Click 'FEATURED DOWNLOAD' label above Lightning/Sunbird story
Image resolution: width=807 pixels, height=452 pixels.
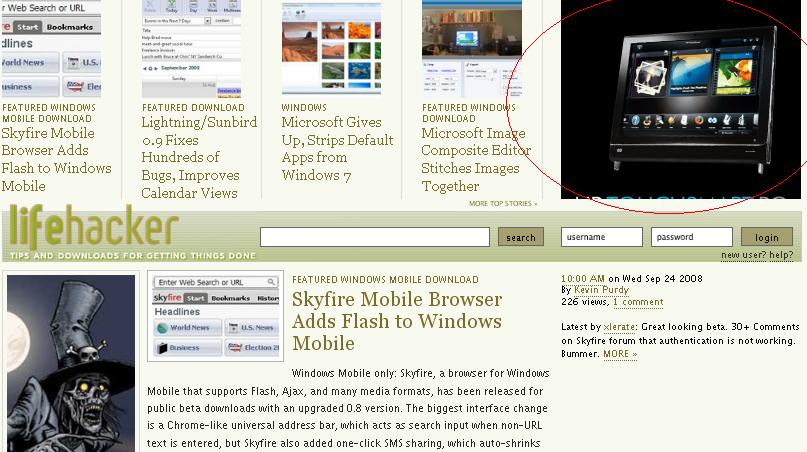(194, 108)
